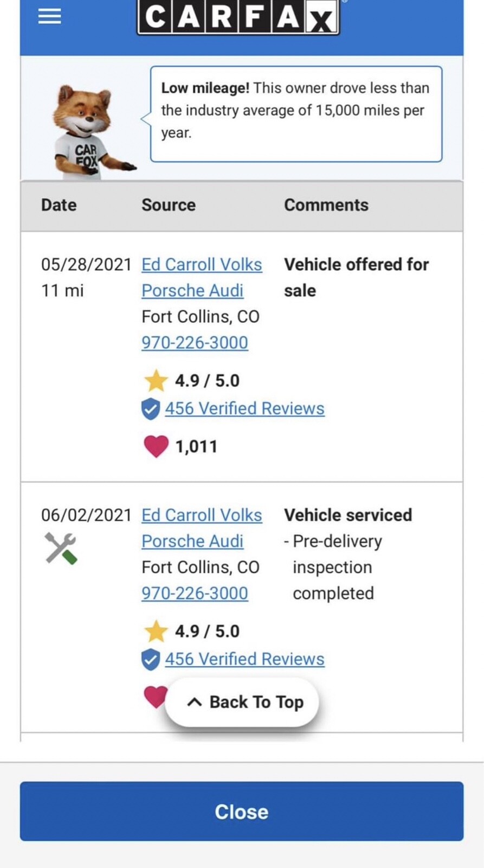Click the blue Close button
This screenshot has height=868, width=484.
(x=242, y=812)
